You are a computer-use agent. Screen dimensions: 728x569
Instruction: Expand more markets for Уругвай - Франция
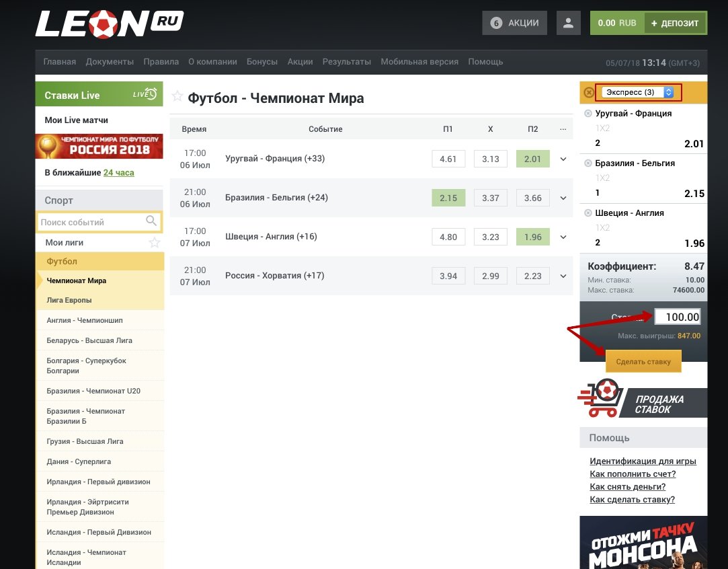click(x=563, y=159)
